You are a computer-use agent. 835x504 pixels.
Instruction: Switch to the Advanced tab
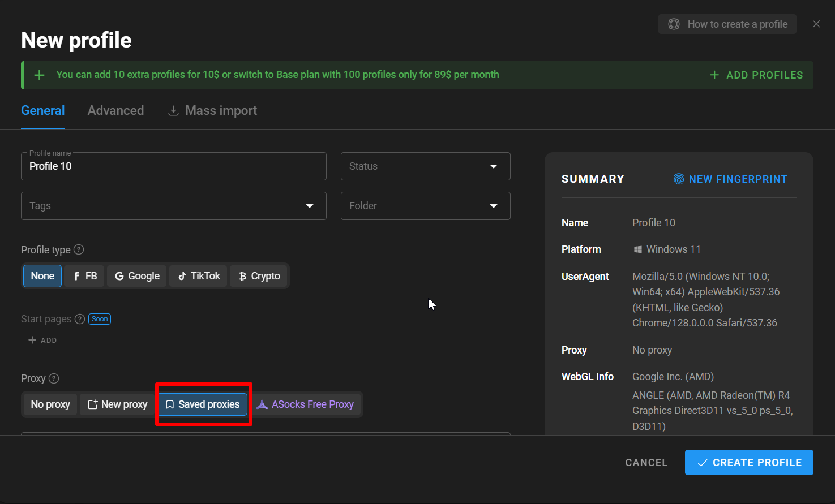(x=115, y=111)
